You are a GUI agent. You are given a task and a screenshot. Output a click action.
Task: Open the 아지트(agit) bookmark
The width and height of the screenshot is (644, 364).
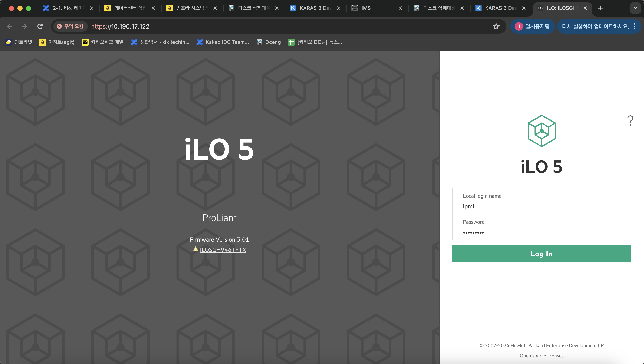57,42
